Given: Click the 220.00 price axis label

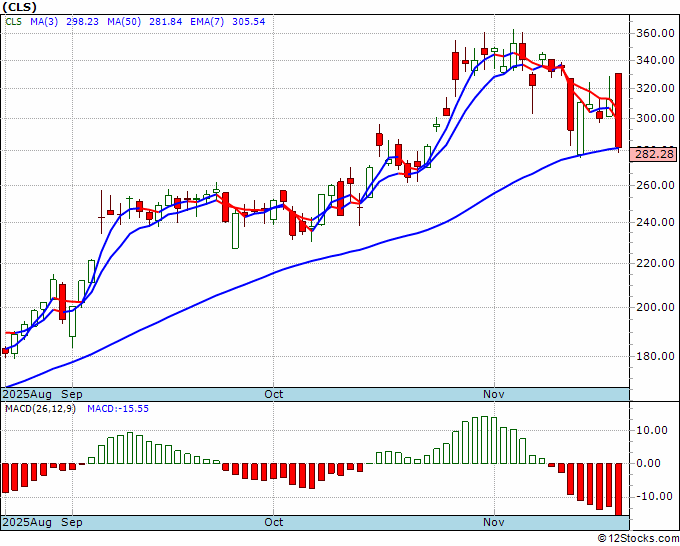Looking at the screenshot, I should click(x=655, y=263).
